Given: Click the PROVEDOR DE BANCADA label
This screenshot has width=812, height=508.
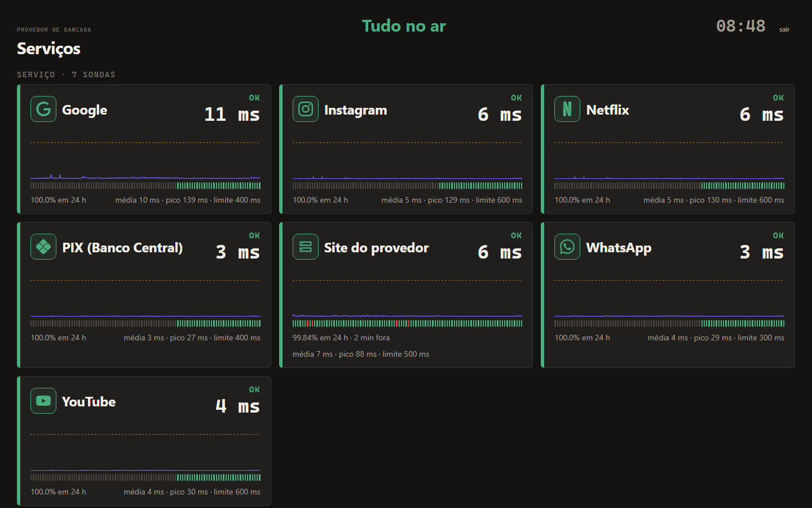Looking at the screenshot, I should click(54, 30).
